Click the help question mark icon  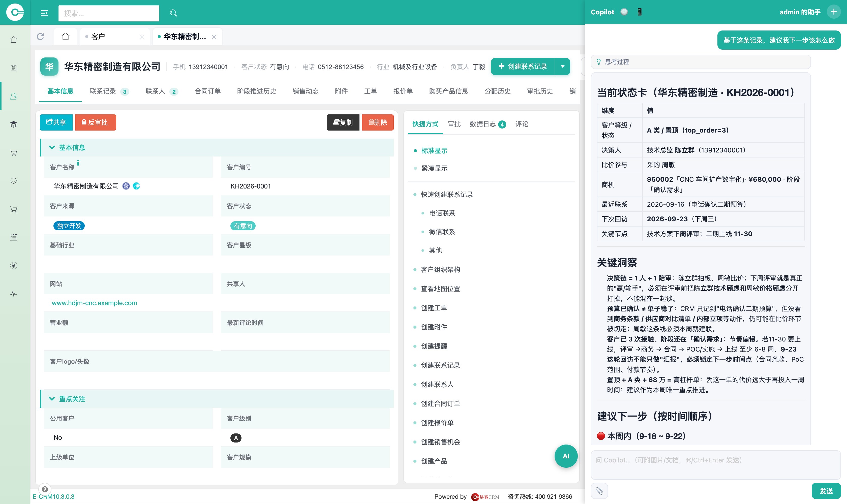tap(45, 489)
